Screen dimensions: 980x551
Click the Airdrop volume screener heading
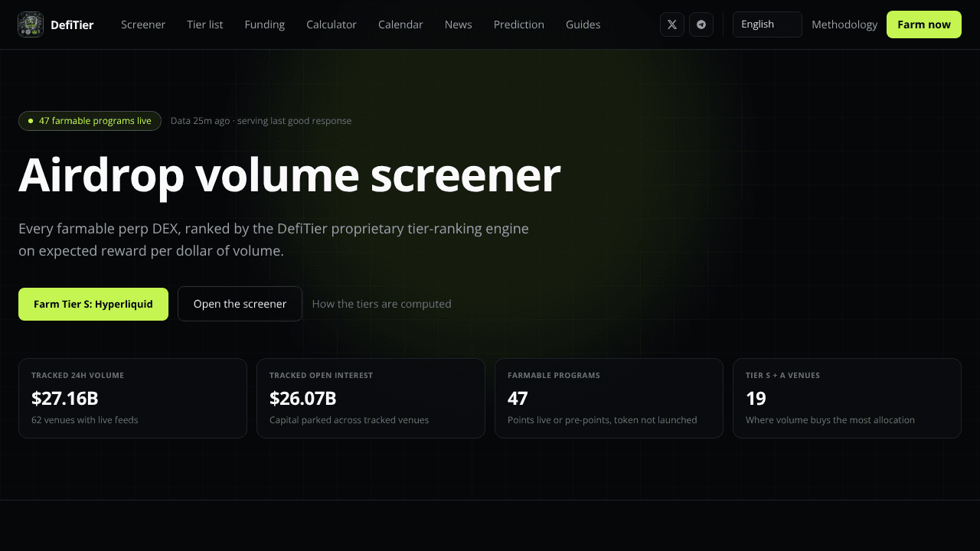coord(289,175)
